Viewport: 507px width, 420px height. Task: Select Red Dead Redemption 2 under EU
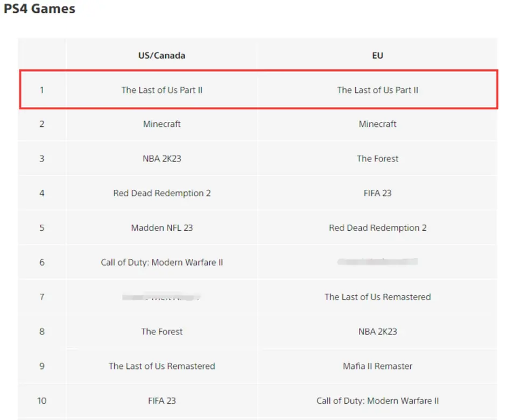point(377,227)
